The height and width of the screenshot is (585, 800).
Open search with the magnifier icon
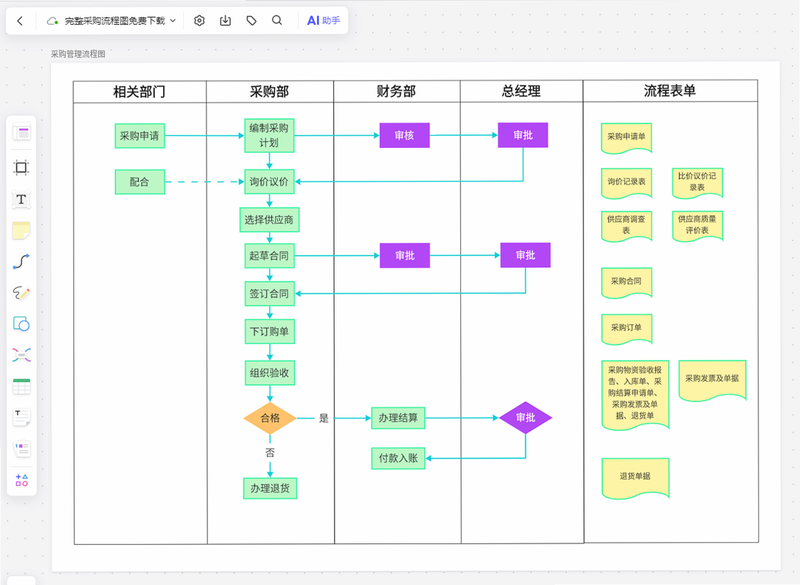coord(277,20)
